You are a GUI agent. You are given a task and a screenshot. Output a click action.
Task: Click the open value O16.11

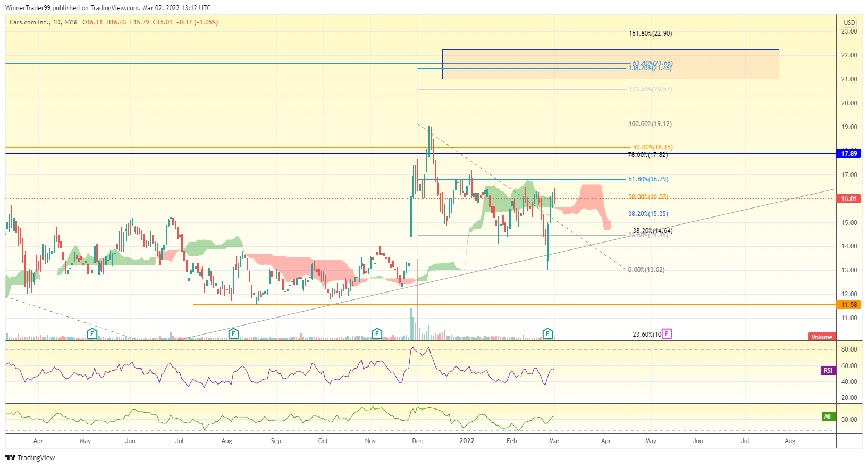pos(92,22)
